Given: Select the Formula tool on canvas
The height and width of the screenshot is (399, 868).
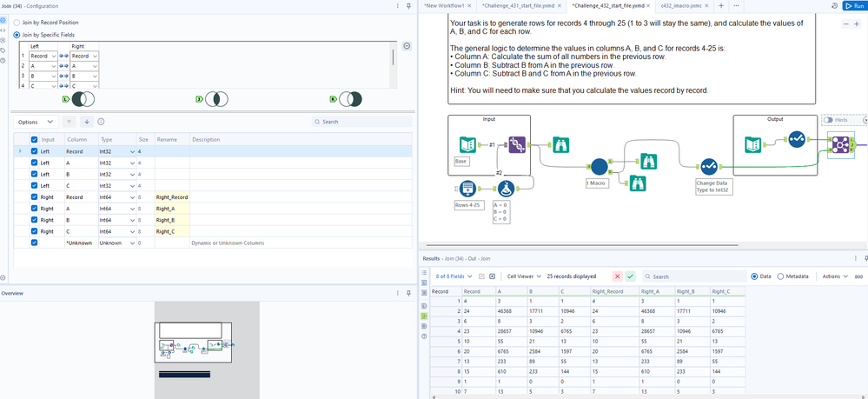Looking at the screenshot, I should (x=506, y=187).
